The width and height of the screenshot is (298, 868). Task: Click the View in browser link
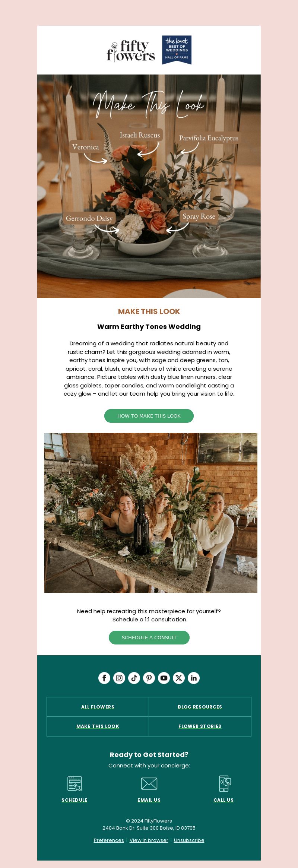(x=149, y=840)
